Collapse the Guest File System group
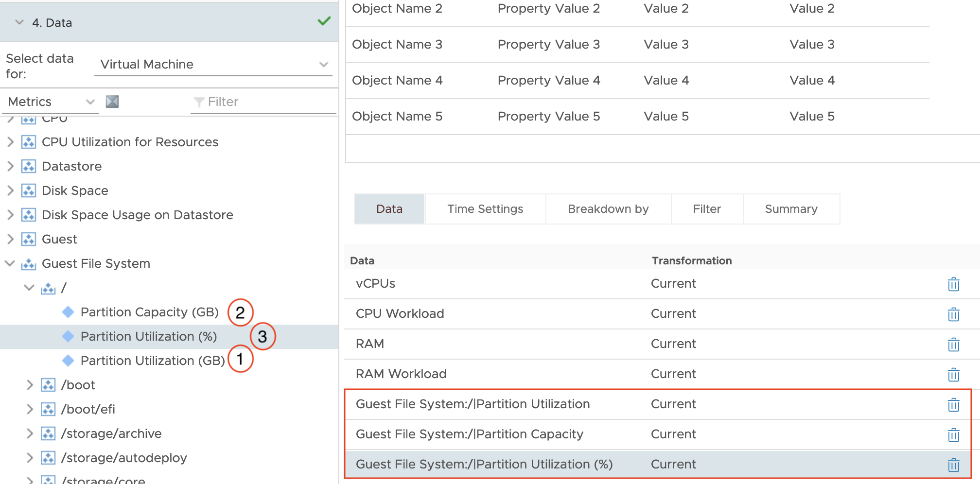980x484 pixels. click(x=10, y=263)
